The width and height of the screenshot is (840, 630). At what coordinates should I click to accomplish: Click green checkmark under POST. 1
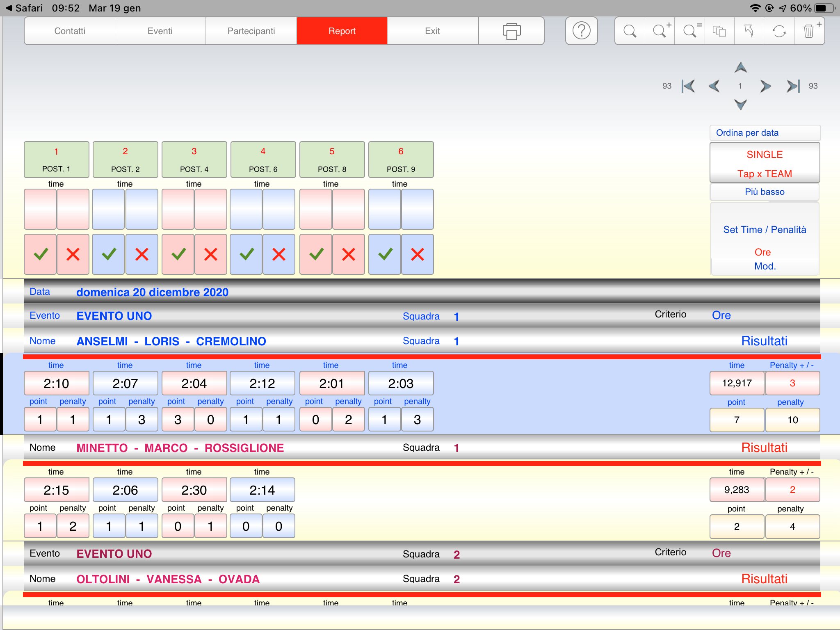point(41,254)
